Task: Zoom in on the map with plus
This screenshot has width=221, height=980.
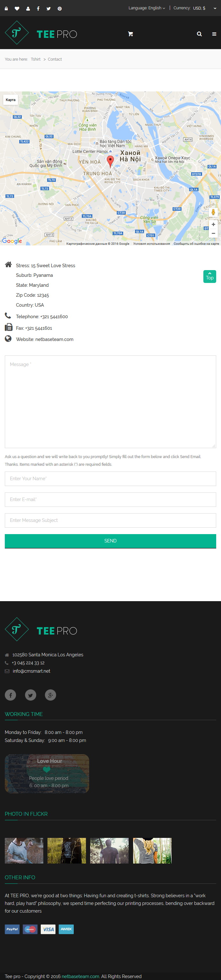Action: [x=213, y=225]
